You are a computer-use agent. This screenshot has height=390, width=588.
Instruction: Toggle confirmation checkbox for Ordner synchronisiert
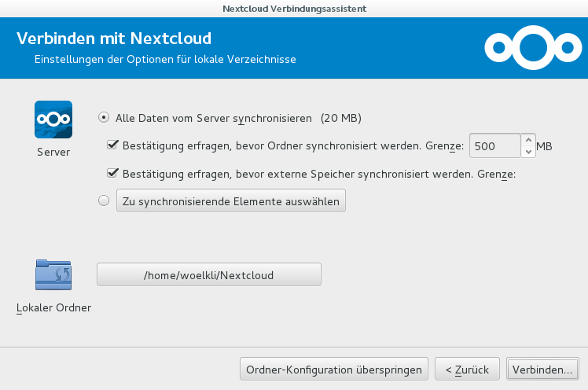112,145
